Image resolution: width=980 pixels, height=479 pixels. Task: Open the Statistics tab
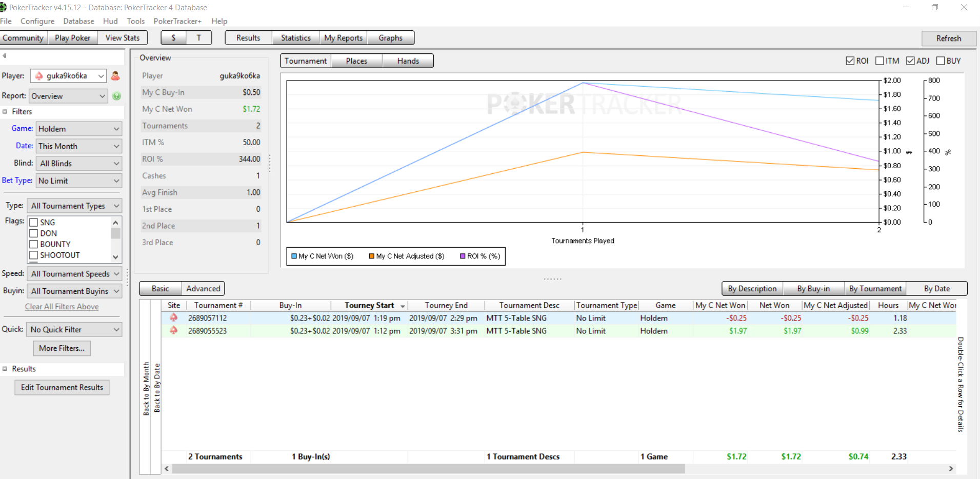[x=296, y=38]
